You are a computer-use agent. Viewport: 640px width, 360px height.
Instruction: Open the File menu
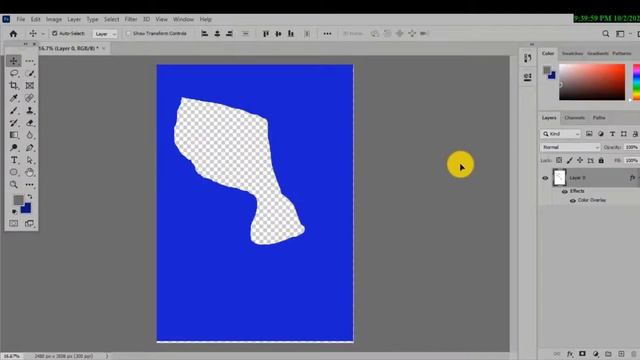coord(21,19)
